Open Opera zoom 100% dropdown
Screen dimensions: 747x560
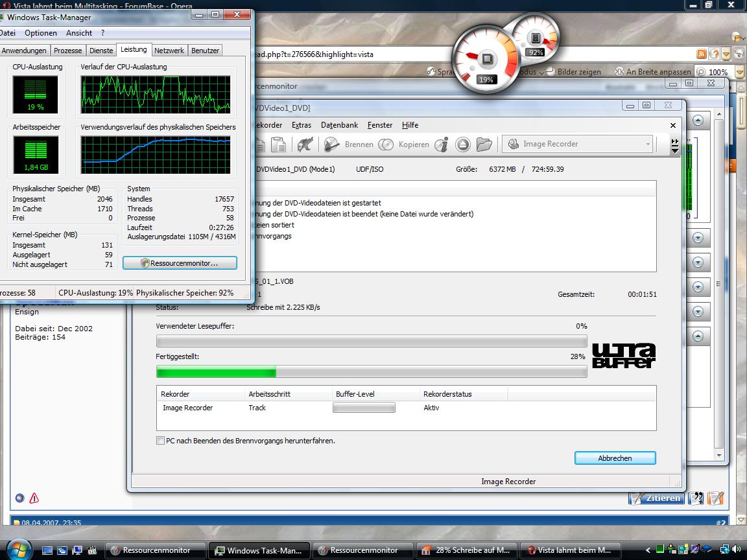(x=739, y=72)
